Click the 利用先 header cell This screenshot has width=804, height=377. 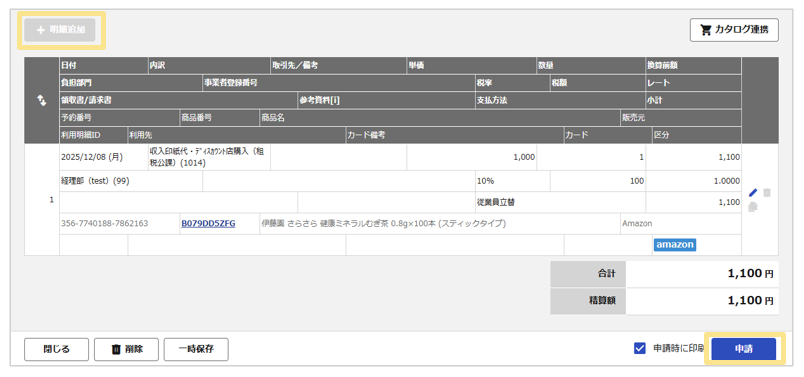[236, 135]
